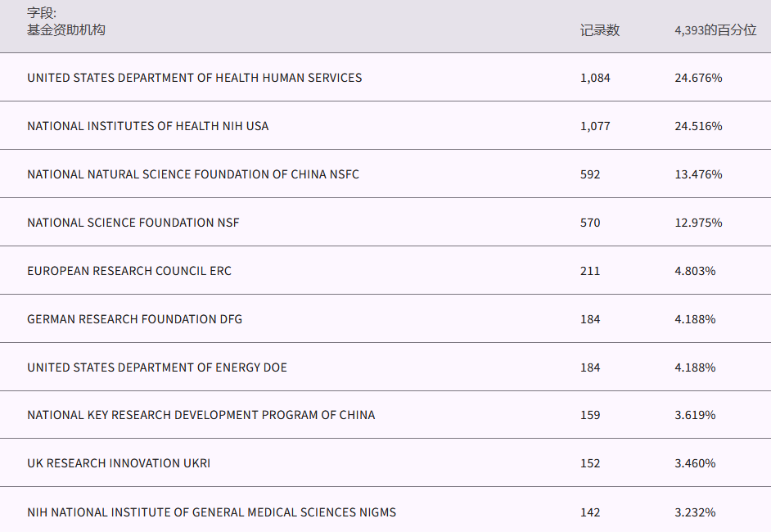771x532 pixels.
Task: Click the 211 records for ERC
Action: click(x=590, y=271)
